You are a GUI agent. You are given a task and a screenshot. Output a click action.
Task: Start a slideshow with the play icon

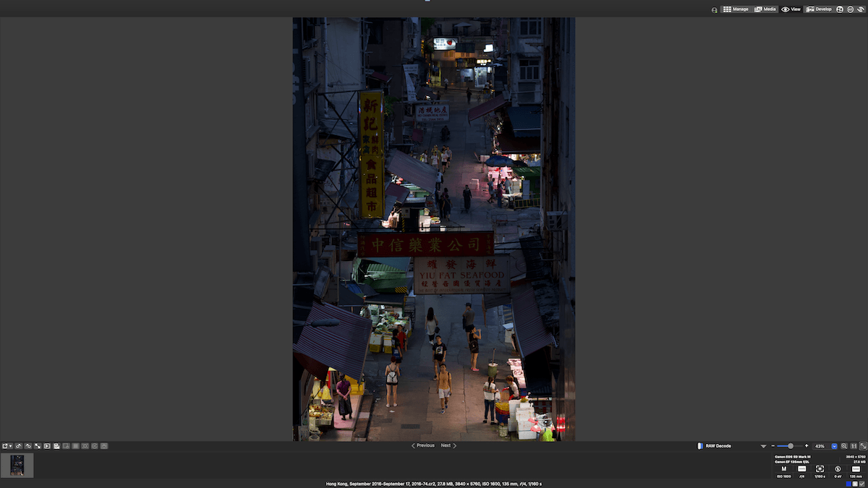click(47, 446)
